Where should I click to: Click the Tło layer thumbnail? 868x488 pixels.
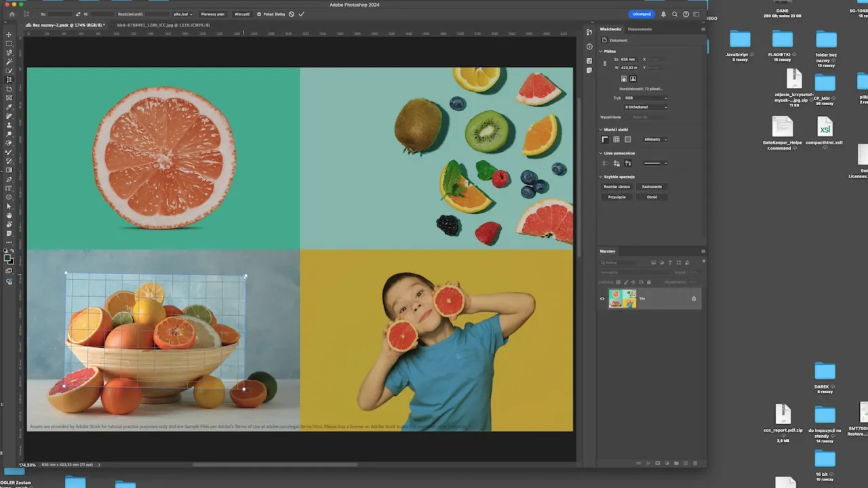(622, 298)
